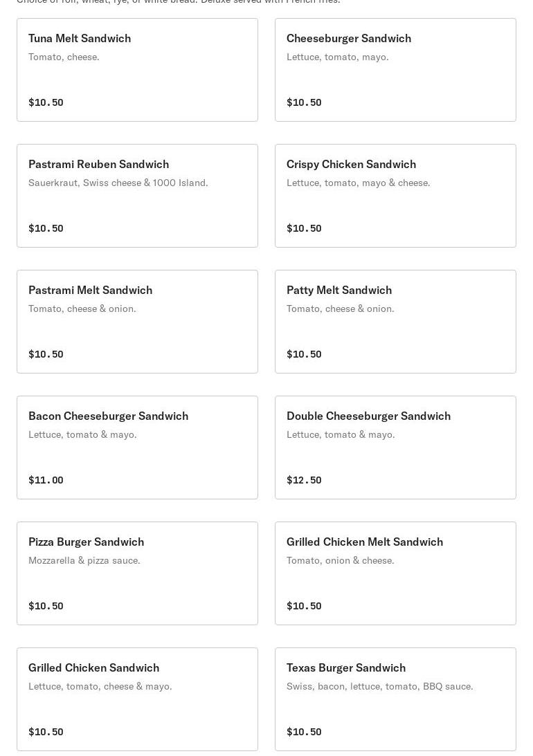Select the Double Cheeseburger Sandwich card

tap(395, 448)
